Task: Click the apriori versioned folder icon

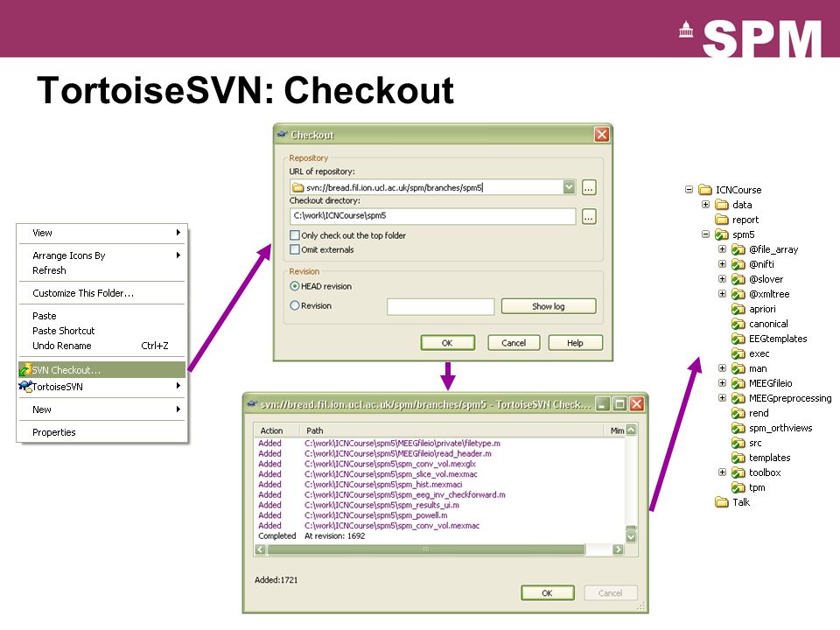Action: click(738, 309)
